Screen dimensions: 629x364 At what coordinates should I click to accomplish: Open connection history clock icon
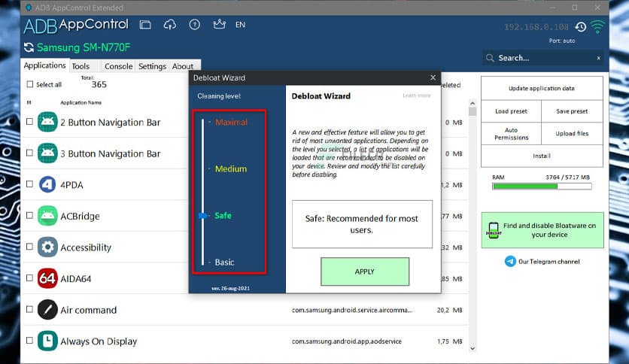click(580, 27)
